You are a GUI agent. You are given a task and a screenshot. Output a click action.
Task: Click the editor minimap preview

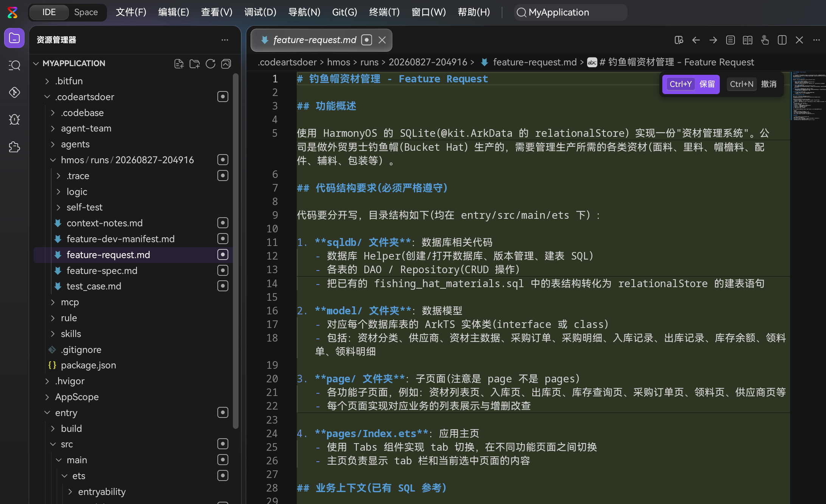(x=808, y=96)
